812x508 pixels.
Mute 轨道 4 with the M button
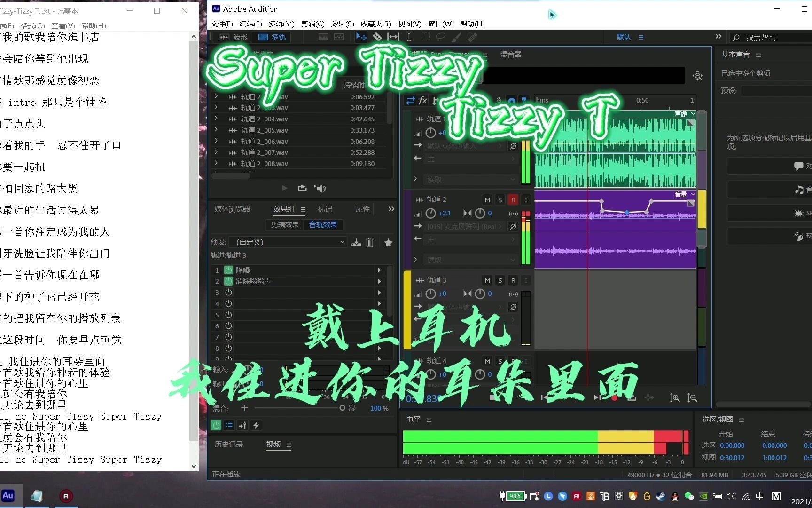(x=487, y=361)
